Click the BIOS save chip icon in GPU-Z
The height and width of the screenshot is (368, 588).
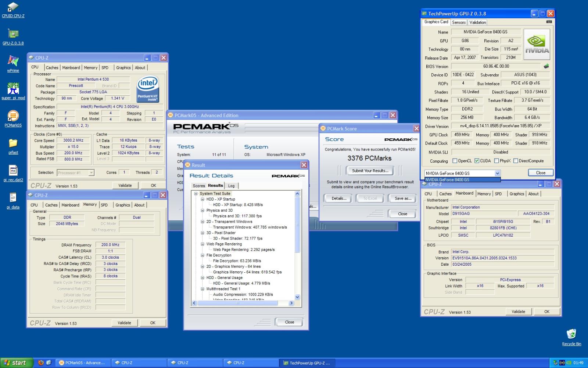pyautogui.click(x=546, y=66)
